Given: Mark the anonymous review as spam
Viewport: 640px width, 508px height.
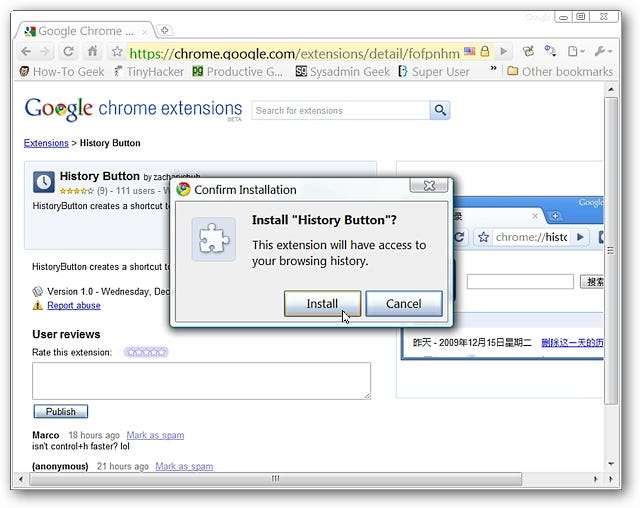Looking at the screenshot, I should (x=184, y=466).
